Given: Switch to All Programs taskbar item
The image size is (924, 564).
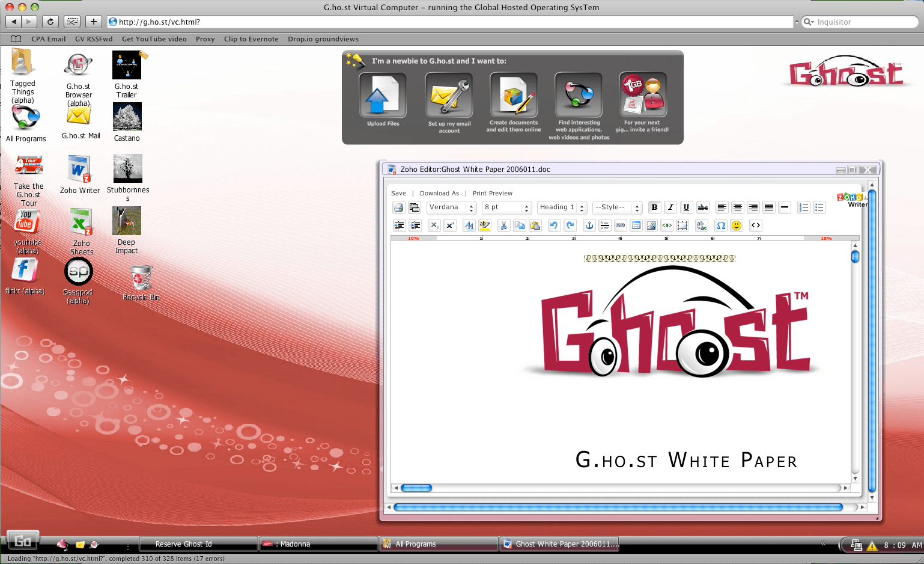Looking at the screenshot, I should click(439, 544).
